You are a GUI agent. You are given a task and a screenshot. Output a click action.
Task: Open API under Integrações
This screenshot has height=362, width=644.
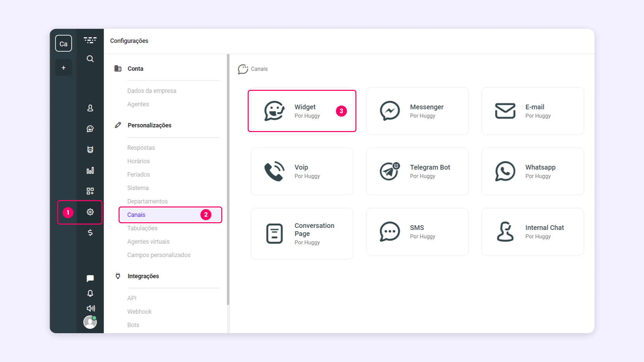pos(132,298)
